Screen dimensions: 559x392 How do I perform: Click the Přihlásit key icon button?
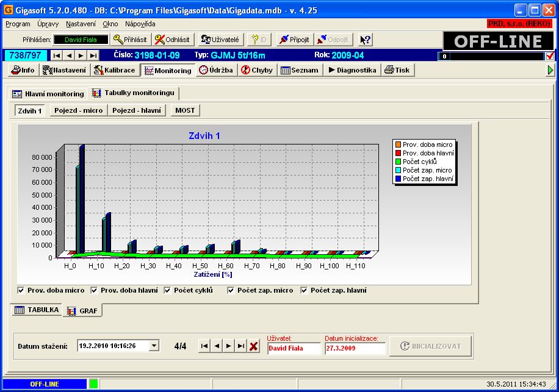point(130,40)
